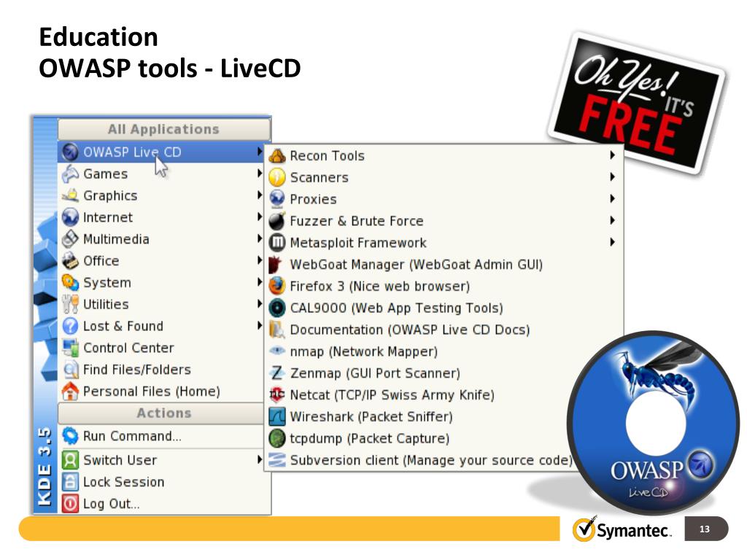Open the Multimedia menu entry

tap(162, 239)
